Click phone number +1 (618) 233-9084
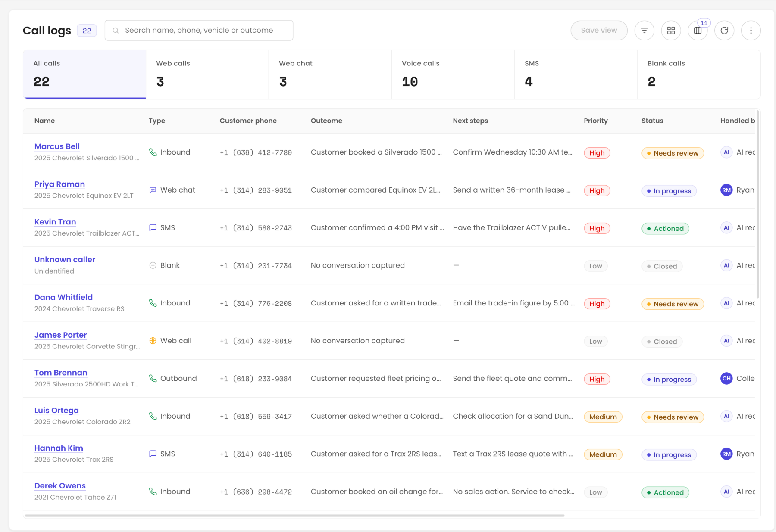This screenshot has width=776, height=532. (256, 379)
